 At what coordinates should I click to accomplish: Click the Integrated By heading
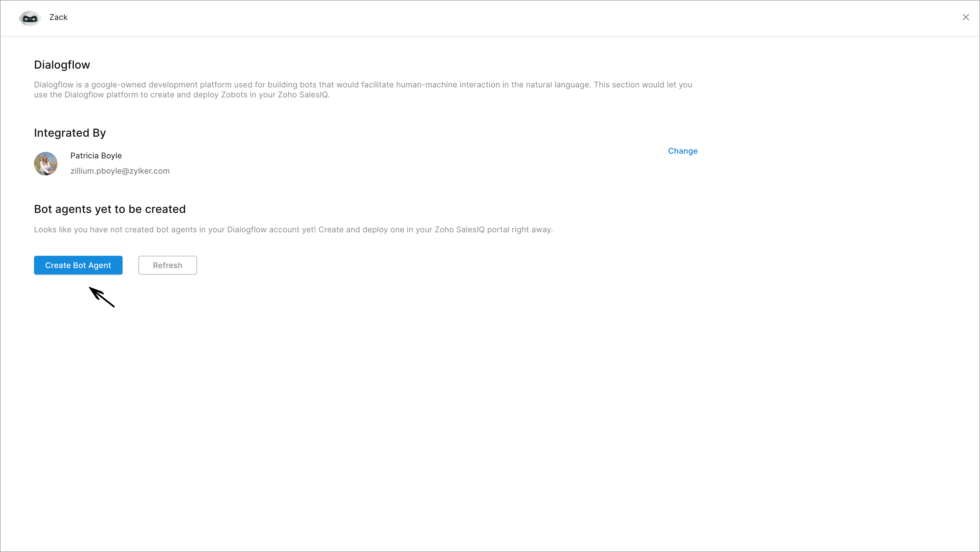69,133
